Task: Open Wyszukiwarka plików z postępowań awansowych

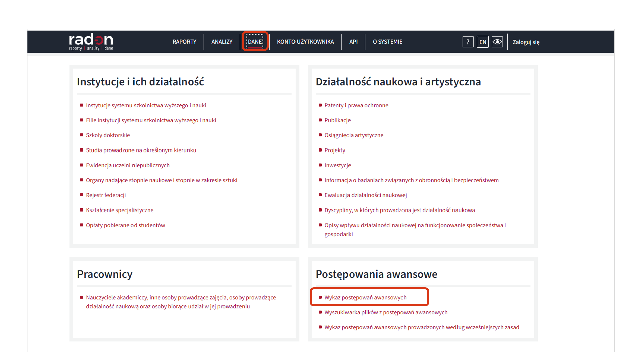Action: pyautogui.click(x=386, y=312)
